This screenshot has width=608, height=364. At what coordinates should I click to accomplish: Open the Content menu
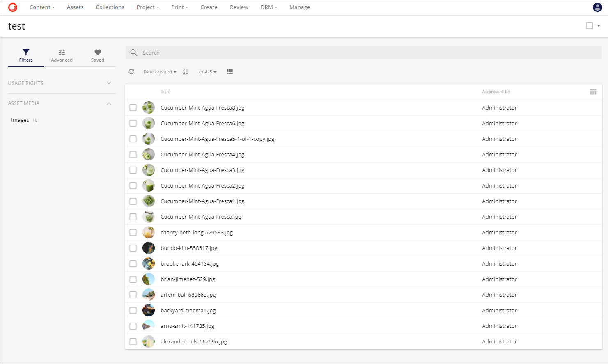(x=41, y=7)
